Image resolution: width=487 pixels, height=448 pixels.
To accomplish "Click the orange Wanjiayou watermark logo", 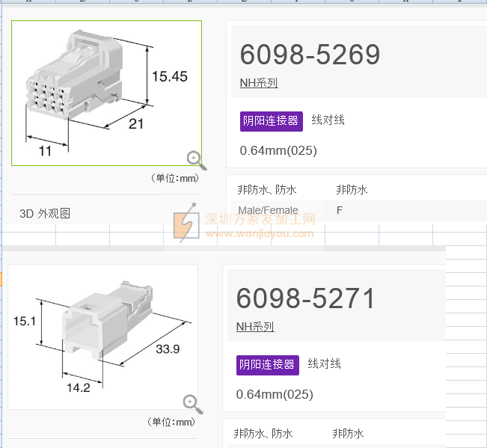I will 183,227.
